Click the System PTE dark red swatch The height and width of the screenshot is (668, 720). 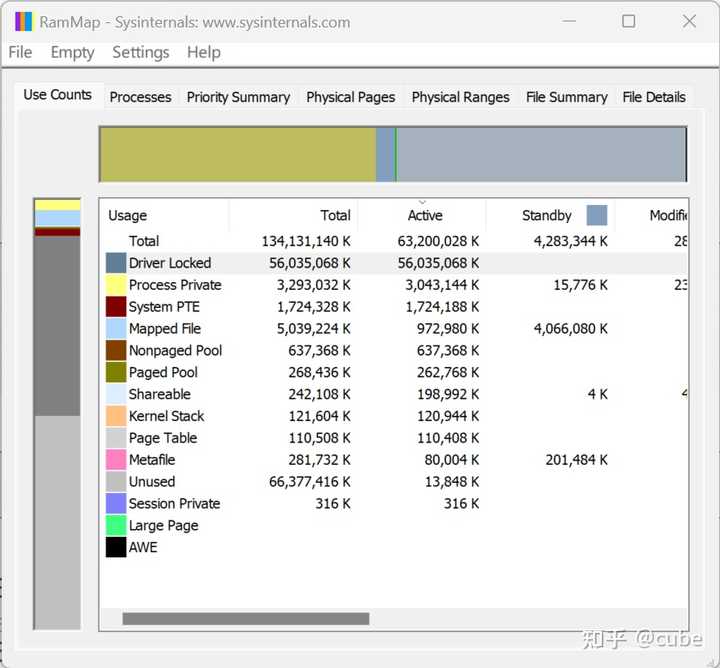116,307
